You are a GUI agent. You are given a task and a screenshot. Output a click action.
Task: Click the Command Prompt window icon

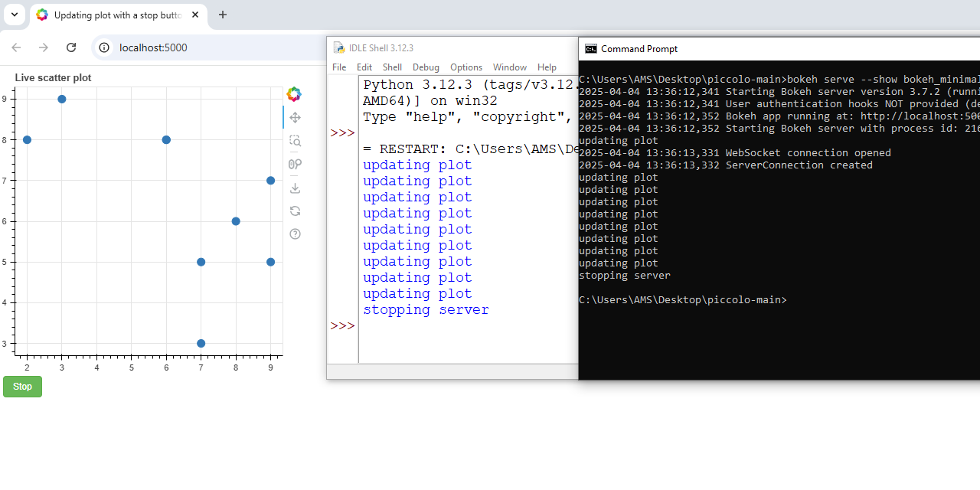[590, 48]
